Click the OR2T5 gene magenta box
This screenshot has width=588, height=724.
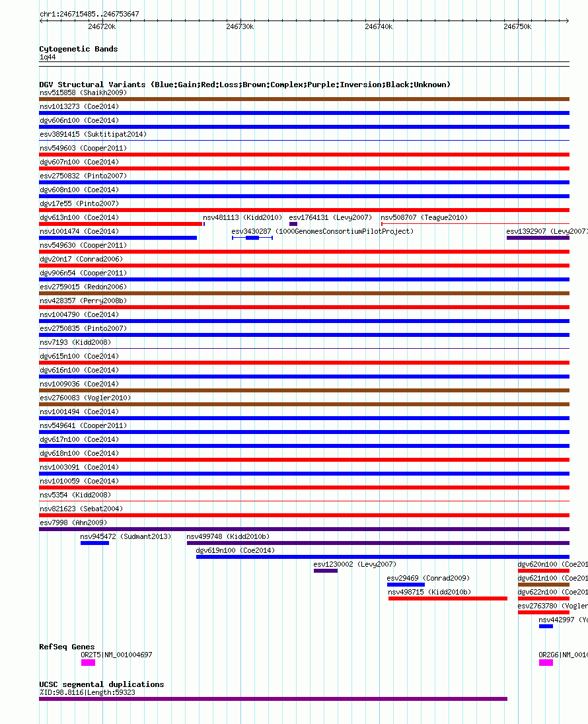click(x=89, y=663)
